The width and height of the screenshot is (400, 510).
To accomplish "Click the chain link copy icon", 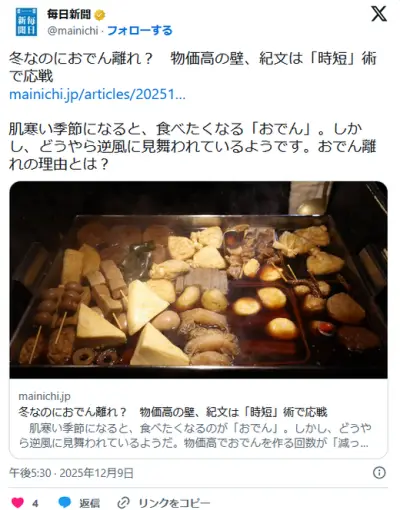I will tap(124, 502).
